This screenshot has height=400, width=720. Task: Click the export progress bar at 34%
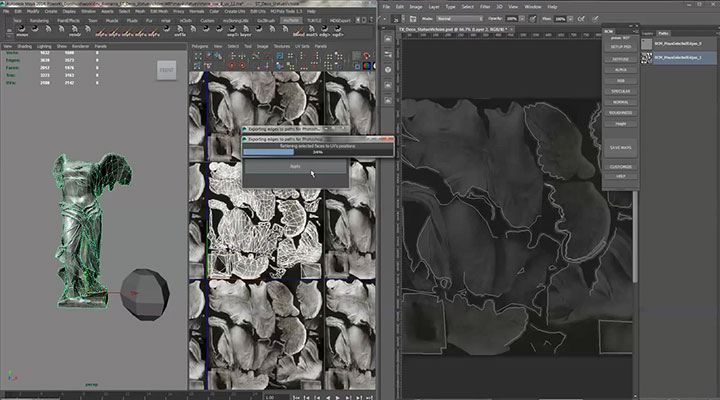tap(317, 152)
